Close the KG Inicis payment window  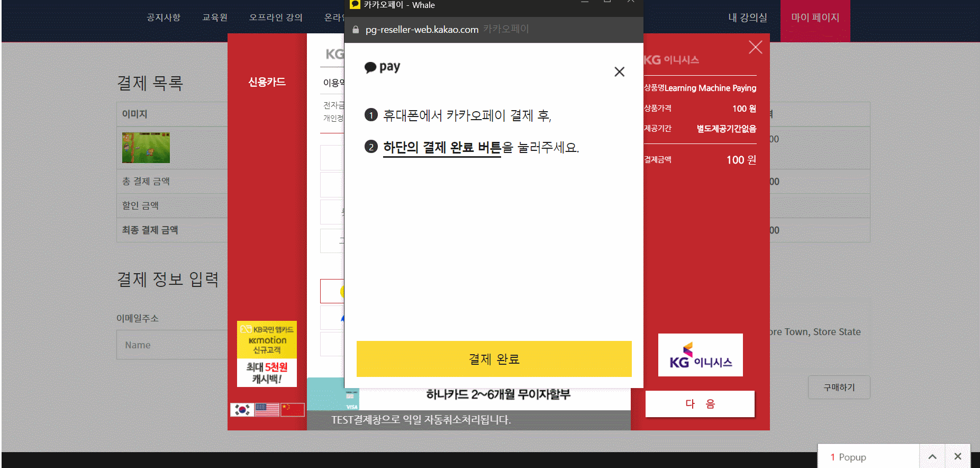click(755, 47)
